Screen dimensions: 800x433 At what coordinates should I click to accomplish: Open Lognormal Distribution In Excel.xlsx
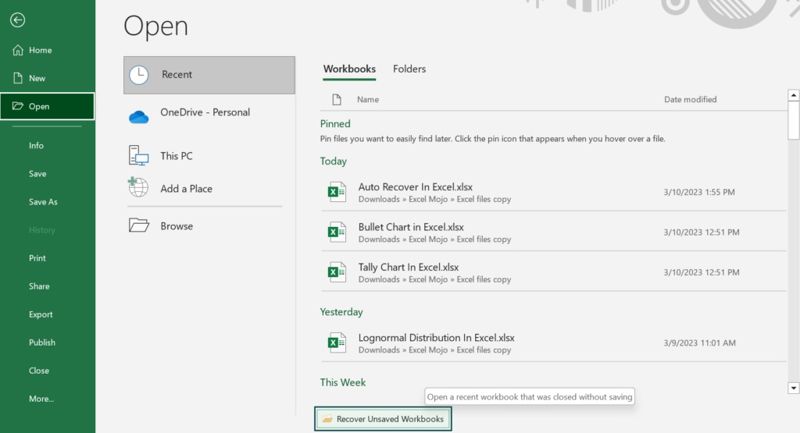[436, 338]
